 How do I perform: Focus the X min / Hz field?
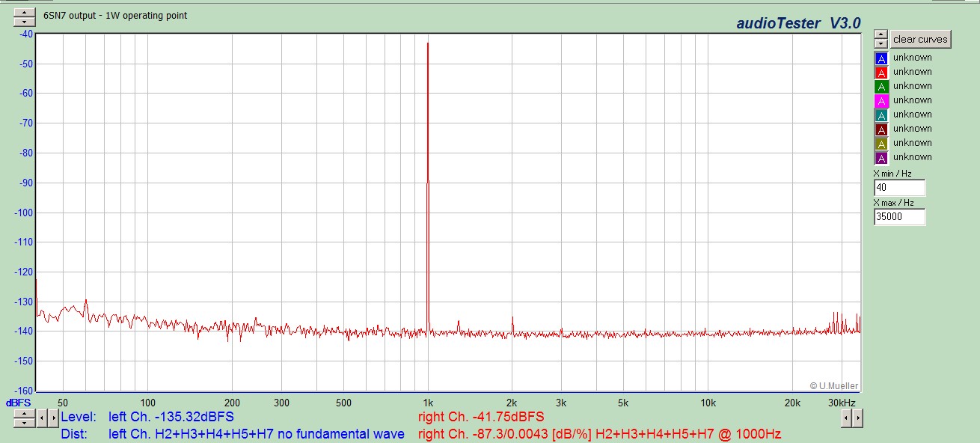[x=899, y=188]
